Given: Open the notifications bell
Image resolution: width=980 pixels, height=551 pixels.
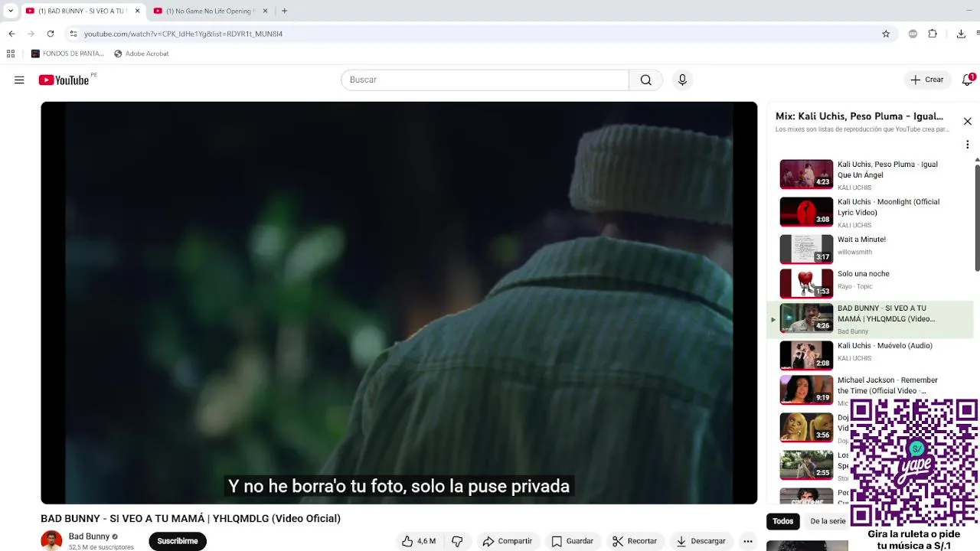Looking at the screenshot, I should tap(968, 80).
